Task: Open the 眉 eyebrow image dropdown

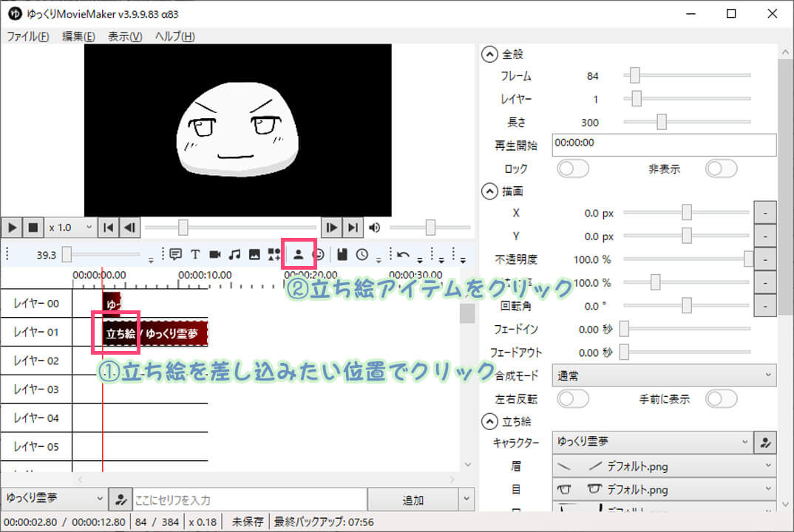Action: click(x=664, y=465)
